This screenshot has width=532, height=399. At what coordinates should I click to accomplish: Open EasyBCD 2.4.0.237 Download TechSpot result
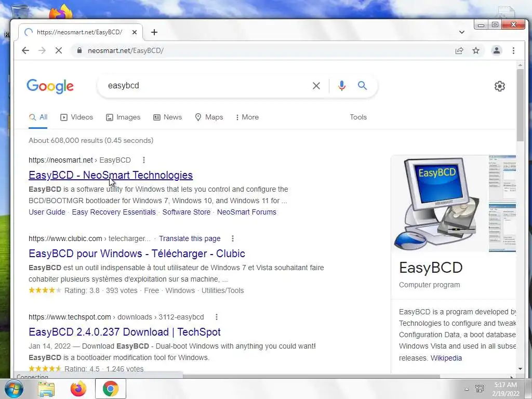(x=125, y=332)
